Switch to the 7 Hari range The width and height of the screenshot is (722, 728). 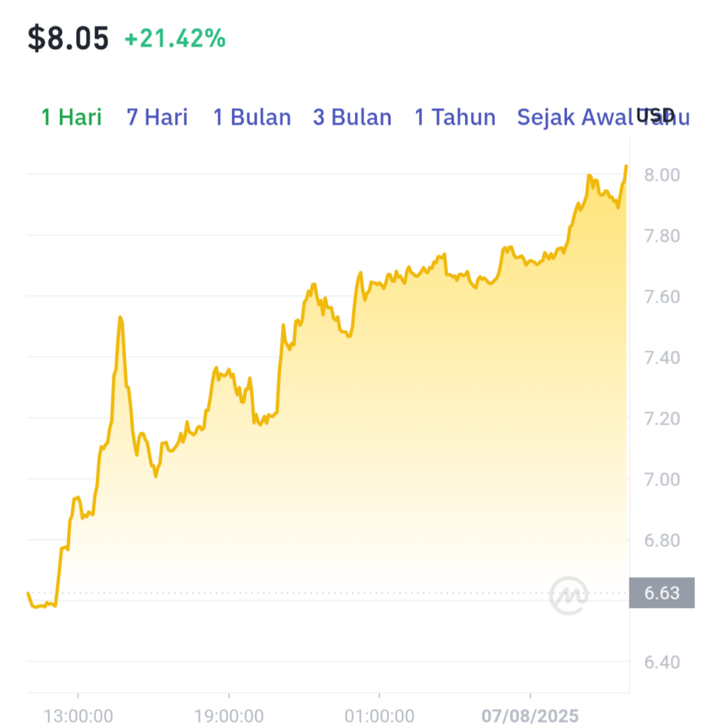(x=157, y=117)
